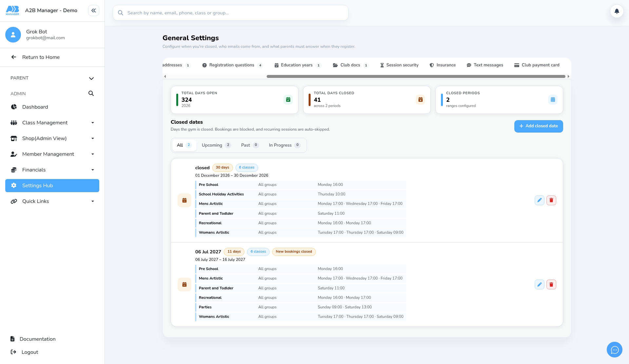Image resolution: width=629 pixels, height=364 pixels.
Task: Edit the 06 Jul 2027 closed period
Action: (x=539, y=284)
